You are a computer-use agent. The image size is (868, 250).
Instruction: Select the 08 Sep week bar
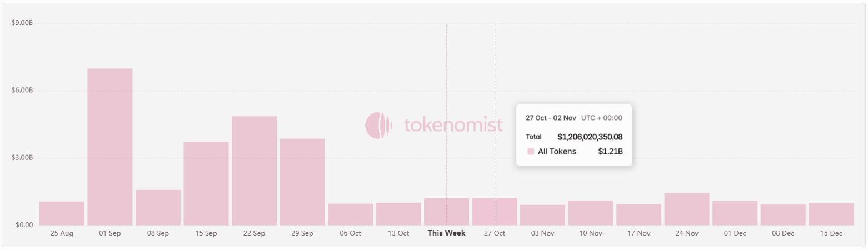(158, 207)
